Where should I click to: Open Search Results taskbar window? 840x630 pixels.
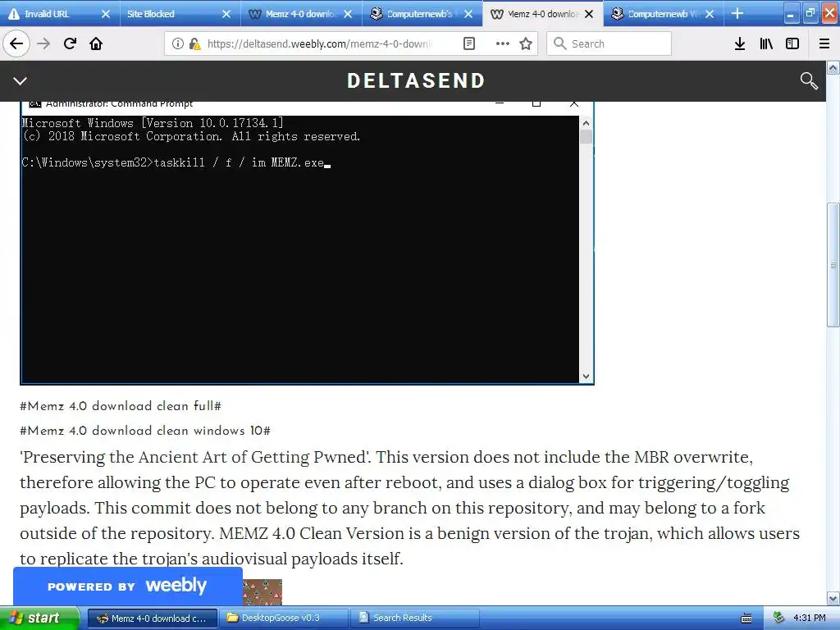point(415,619)
